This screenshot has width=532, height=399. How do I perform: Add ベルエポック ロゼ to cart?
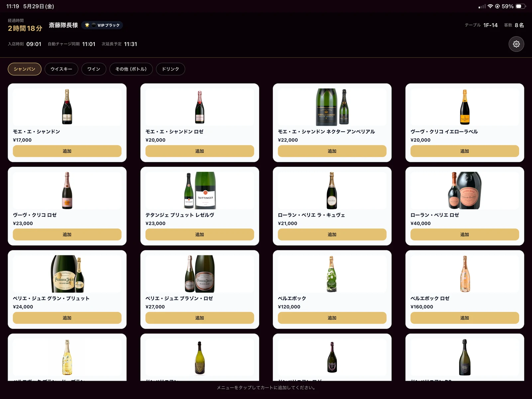click(465, 318)
